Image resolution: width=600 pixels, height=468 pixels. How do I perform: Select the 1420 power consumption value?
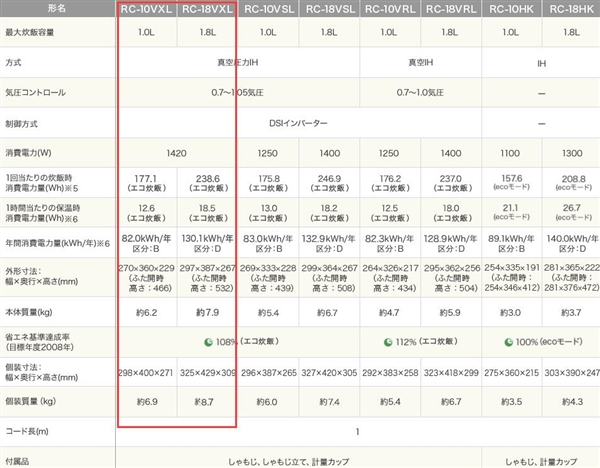coord(177,153)
